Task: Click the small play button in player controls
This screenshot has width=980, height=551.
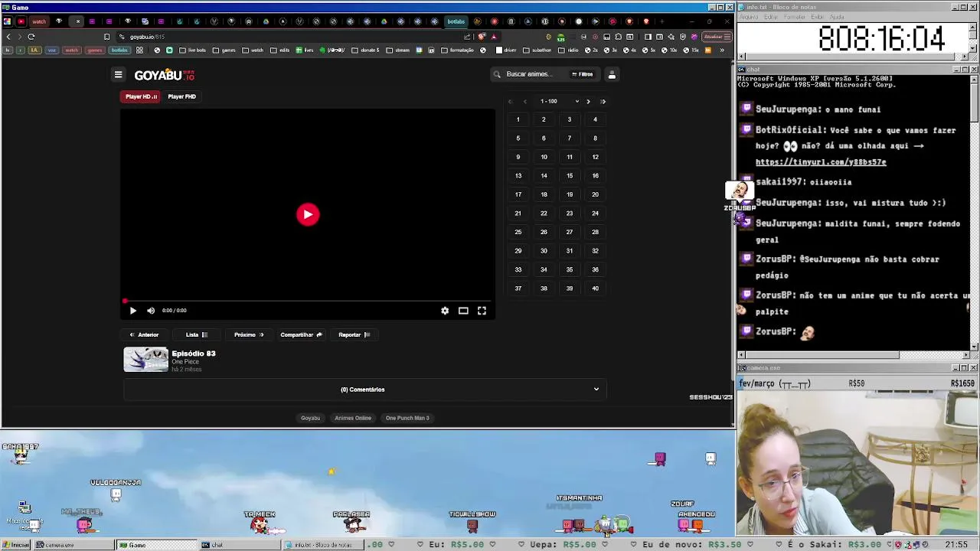Action: (x=133, y=311)
